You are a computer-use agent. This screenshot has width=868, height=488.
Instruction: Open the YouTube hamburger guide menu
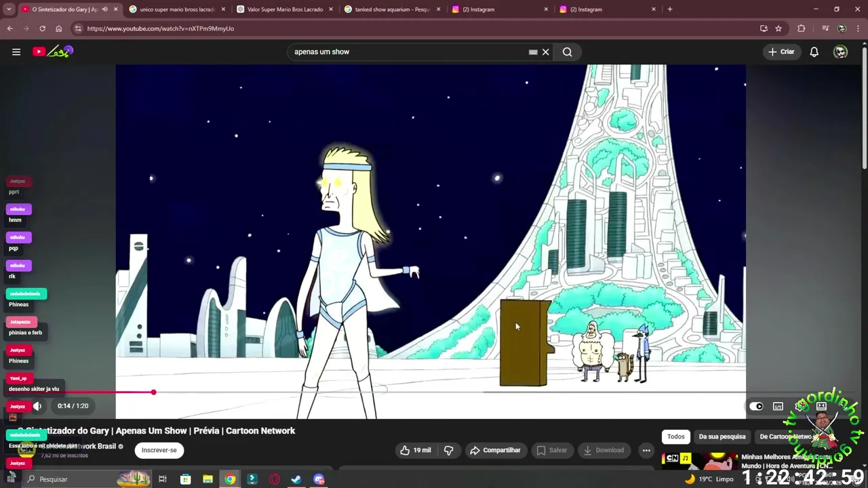point(16,52)
